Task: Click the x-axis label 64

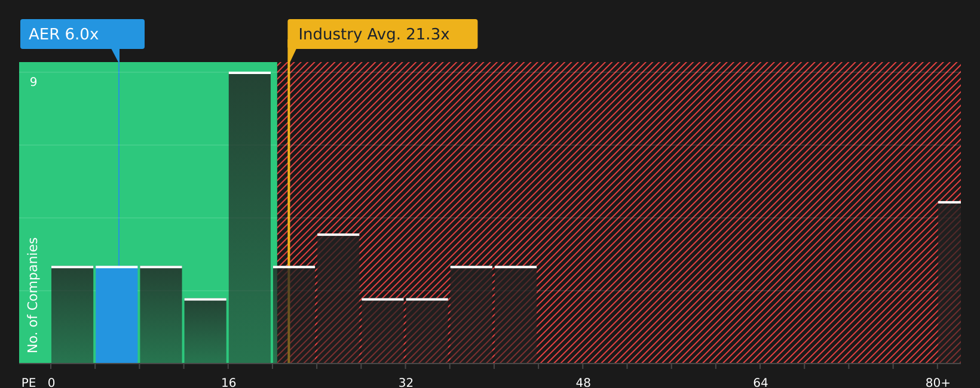Action: tap(761, 383)
